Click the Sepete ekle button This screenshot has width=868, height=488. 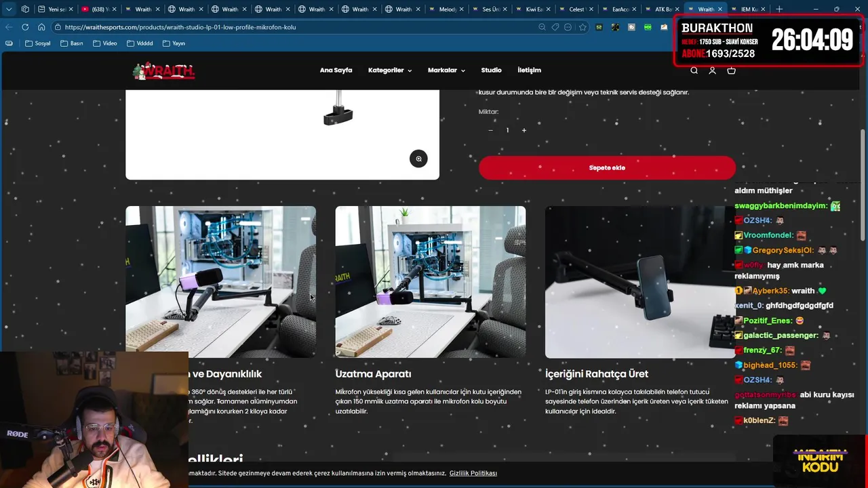pos(607,167)
